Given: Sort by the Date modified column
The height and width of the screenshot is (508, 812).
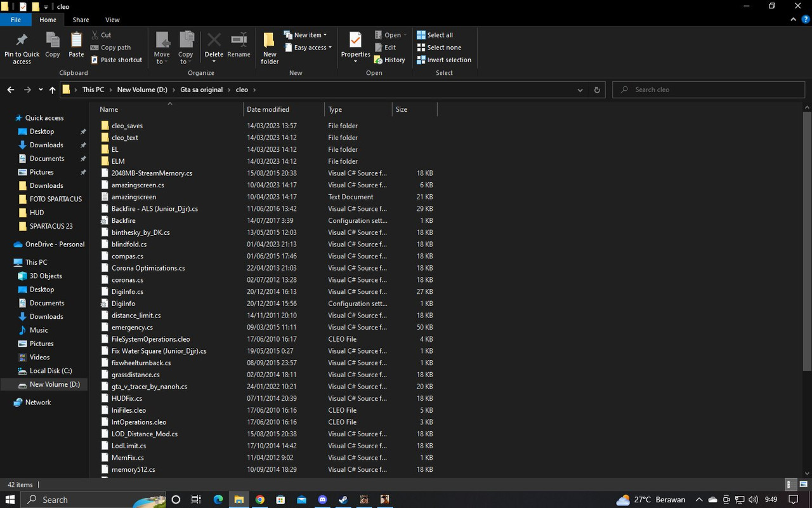Looking at the screenshot, I should (x=284, y=109).
